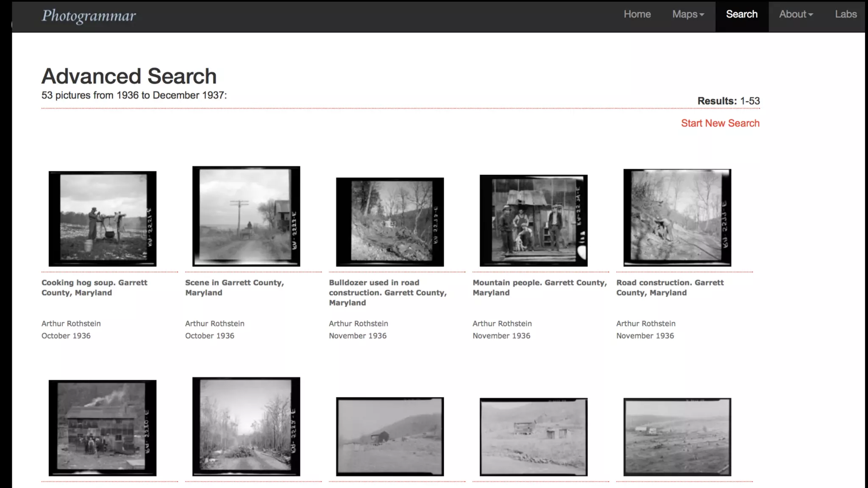Expand the About dropdown menu

[x=796, y=14]
